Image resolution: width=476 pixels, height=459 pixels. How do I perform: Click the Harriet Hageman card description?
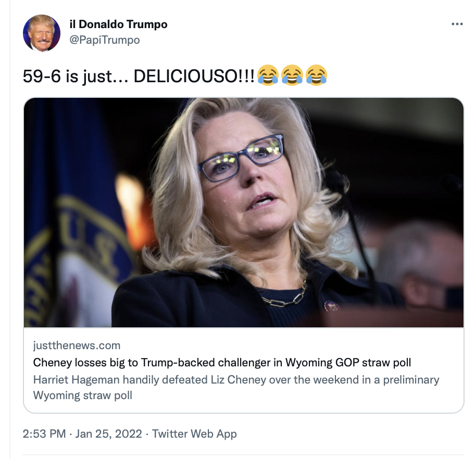pos(236,387)
